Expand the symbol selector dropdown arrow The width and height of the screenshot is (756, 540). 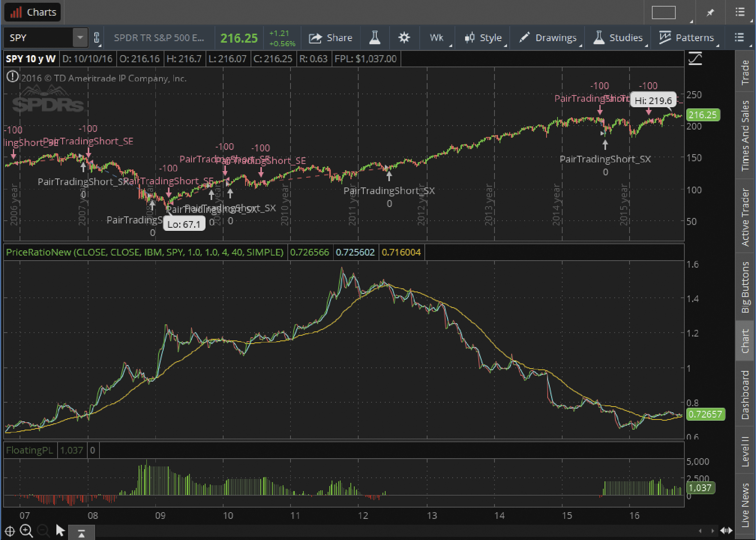click(80, 38)
